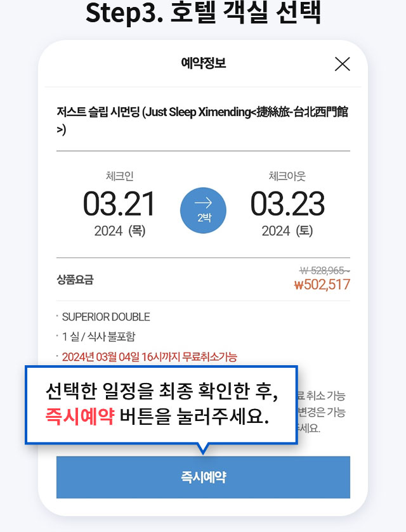Click the SUPERIOR DOUBLE room type
This screenshot has width=406, height=532.
click(106, 317)
